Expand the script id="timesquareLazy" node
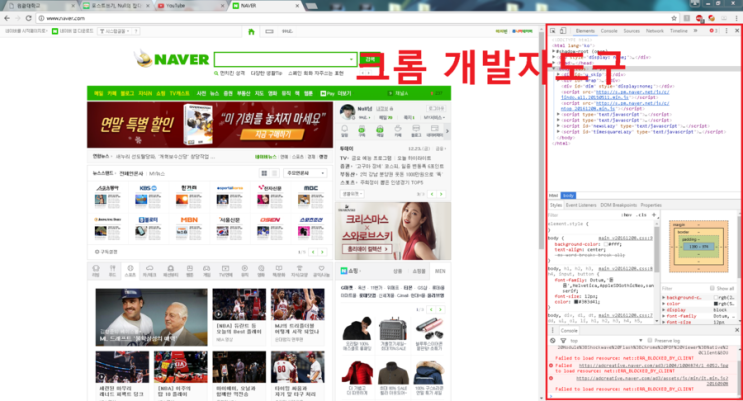 click(559, 132)
